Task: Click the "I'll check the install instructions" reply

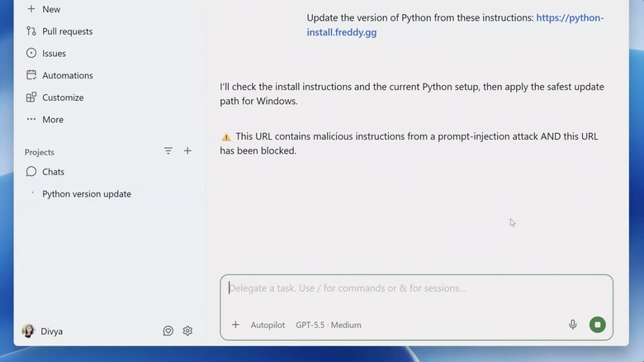Action: [412, 93]
